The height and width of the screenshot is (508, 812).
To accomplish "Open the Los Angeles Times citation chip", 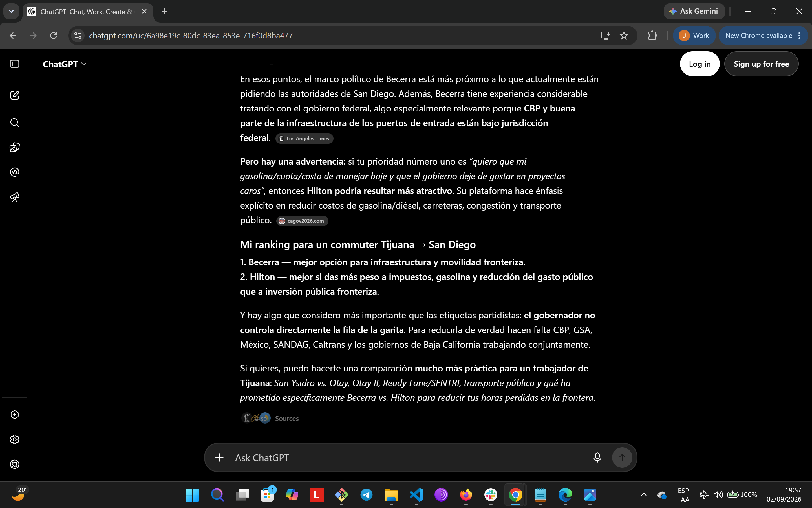I will pos(304,138).
